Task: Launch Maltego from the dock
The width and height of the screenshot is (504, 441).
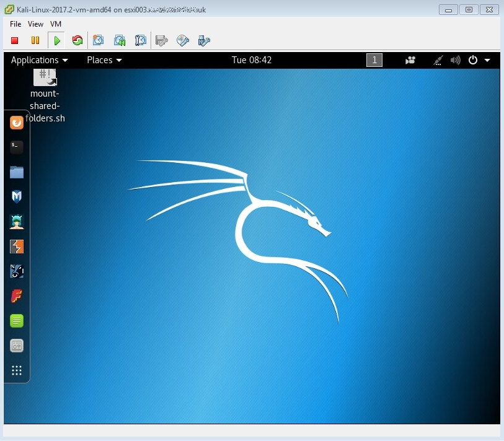Action: [16, 271]
